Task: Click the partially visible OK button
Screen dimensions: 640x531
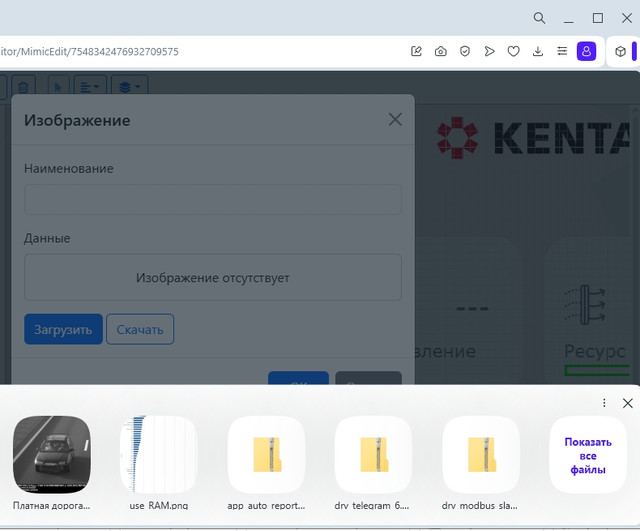Action: (x=298, y=378)
